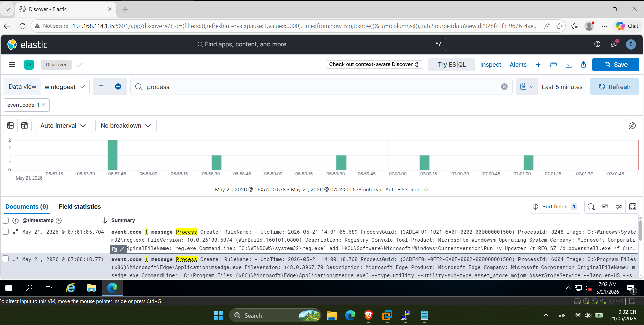Open the Last 5 minutes time picker

[562, 87]
